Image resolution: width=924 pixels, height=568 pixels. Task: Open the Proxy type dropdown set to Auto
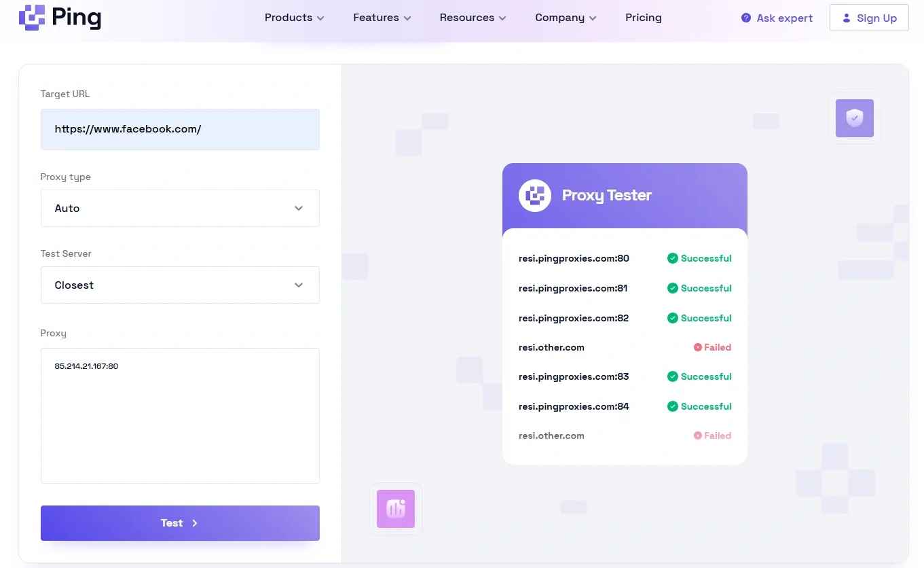click(180, 209)
